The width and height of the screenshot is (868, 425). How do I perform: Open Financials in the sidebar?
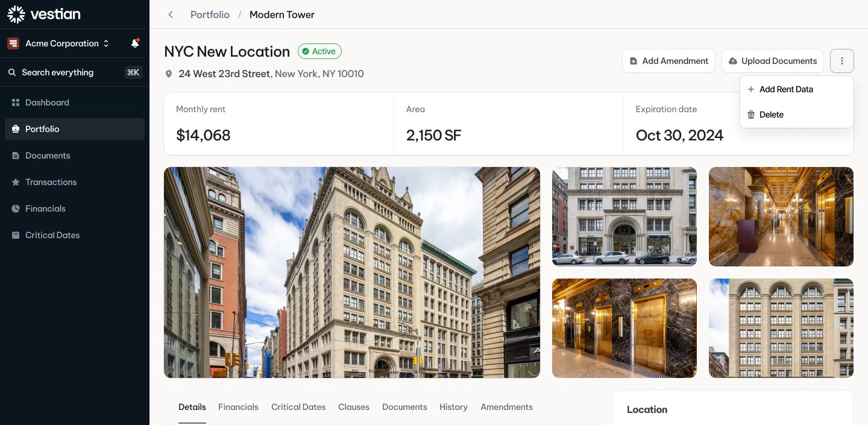click(75, 209)
